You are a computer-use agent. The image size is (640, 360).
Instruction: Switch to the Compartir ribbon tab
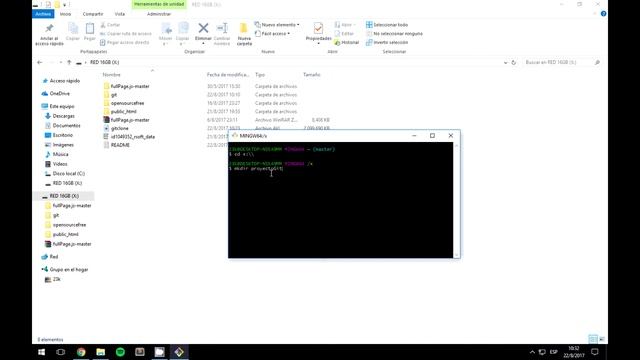pyautogui.click(x=93, y=14)
